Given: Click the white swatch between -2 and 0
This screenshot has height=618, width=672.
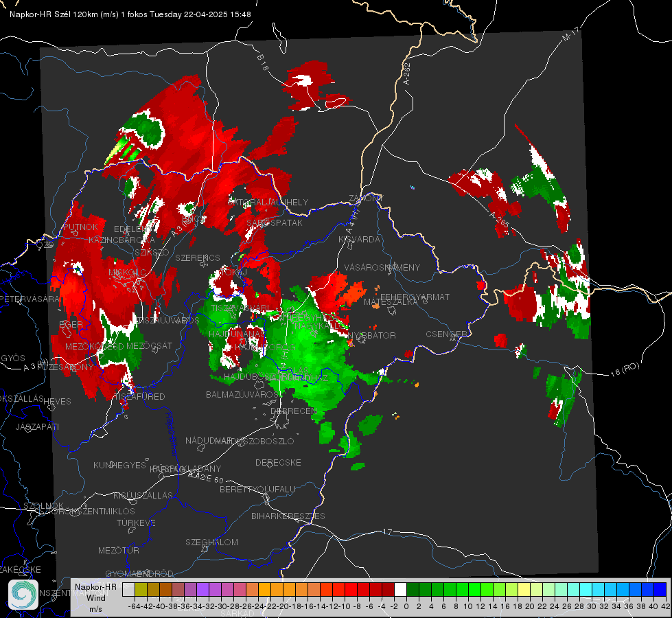Looking at the screenshot, I should [400, 590].
